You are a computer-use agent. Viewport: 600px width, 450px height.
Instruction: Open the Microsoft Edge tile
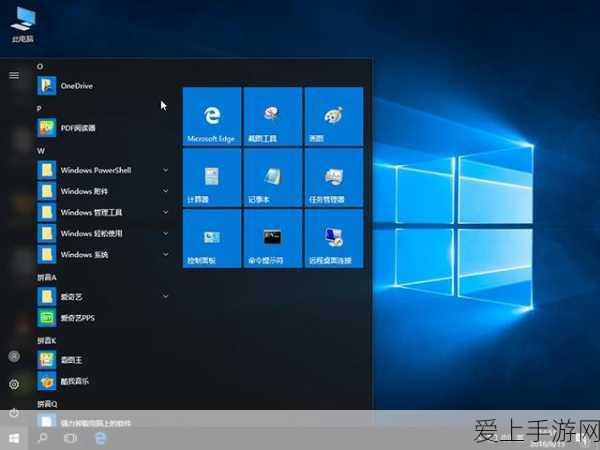212,116
